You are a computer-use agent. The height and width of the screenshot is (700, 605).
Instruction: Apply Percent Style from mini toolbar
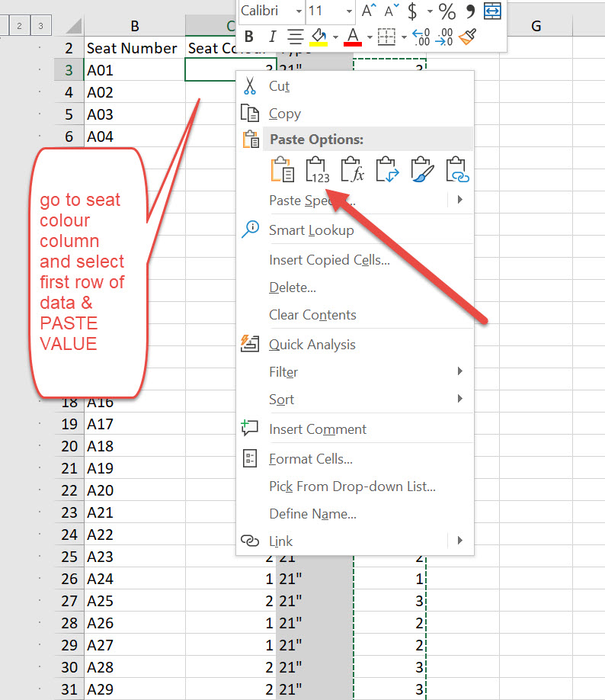coord(447,11)
